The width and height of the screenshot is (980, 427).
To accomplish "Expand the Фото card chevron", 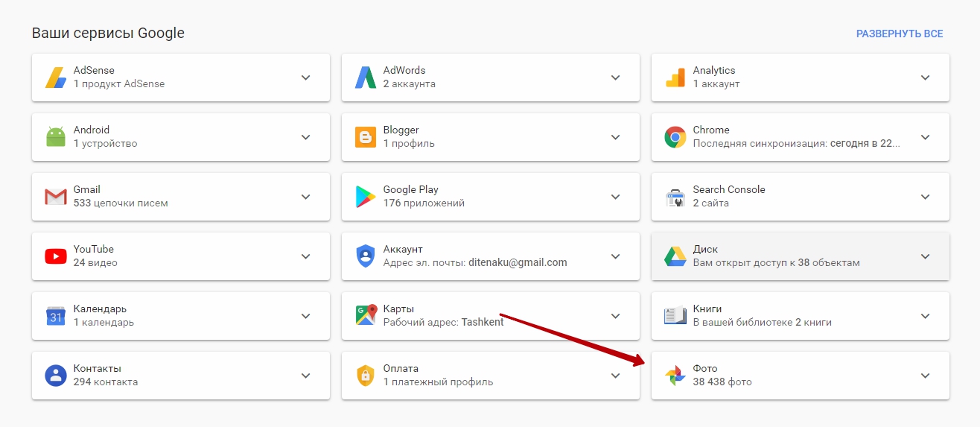I will click(925, 376).
